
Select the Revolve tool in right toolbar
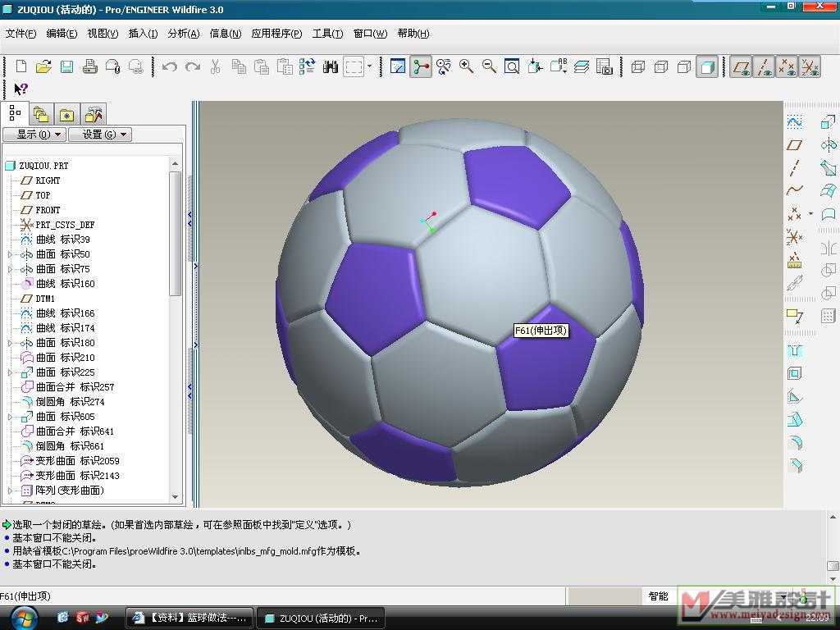(828, 144)
